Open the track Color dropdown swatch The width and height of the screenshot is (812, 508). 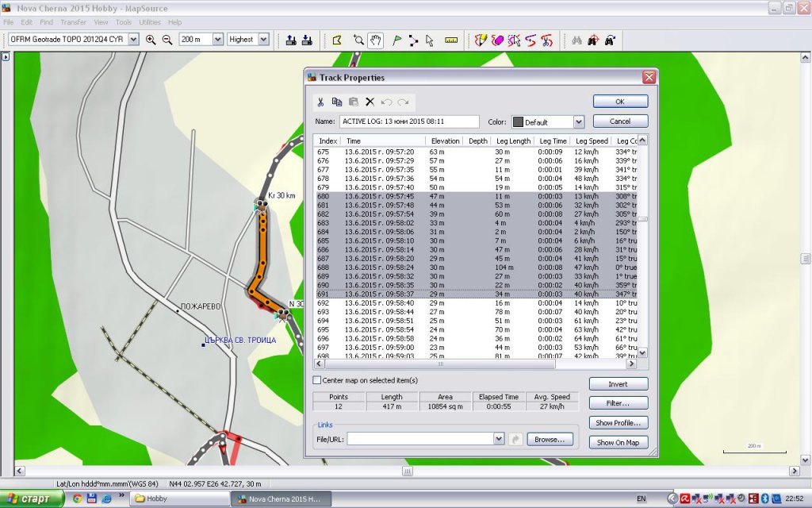pos(548,122)
